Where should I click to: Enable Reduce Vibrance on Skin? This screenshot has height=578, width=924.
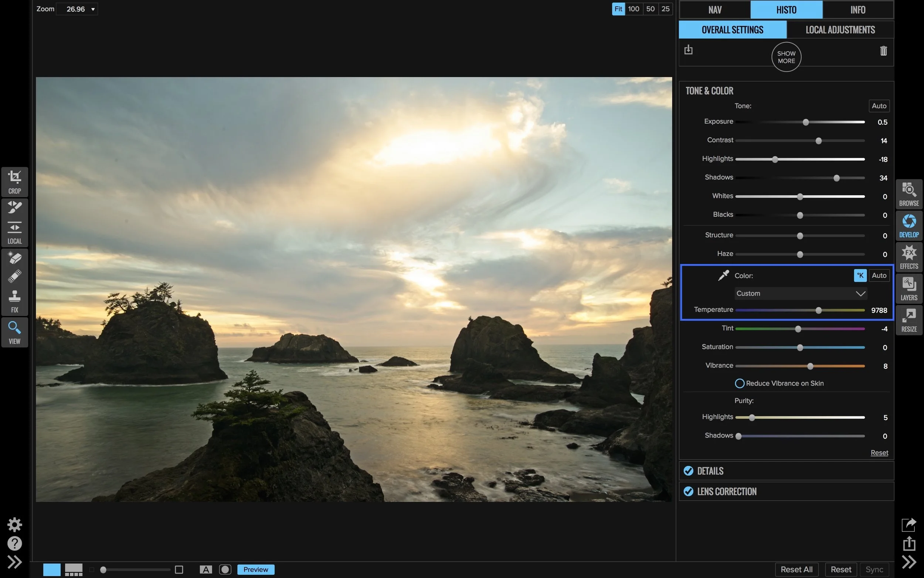740,383
